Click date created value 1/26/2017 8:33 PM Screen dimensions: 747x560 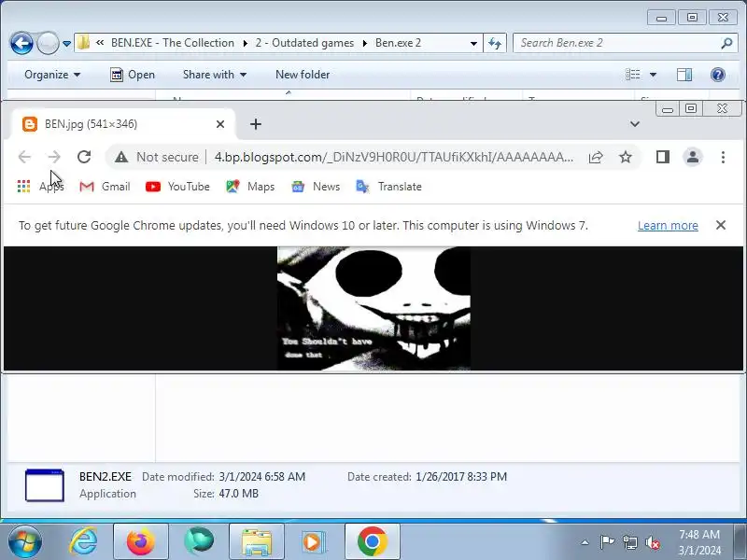coord(461,477)
